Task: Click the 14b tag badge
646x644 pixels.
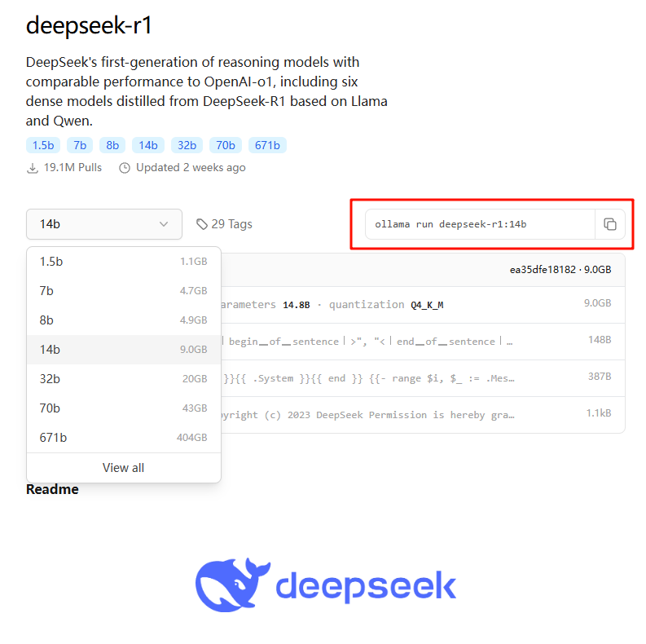Action: click(x=148, y=145)
